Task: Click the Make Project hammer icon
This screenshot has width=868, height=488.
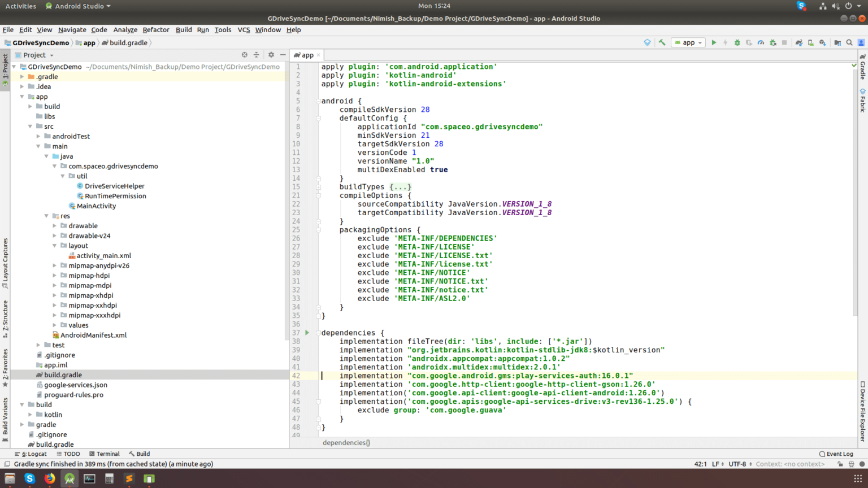Action: point(662,43)
